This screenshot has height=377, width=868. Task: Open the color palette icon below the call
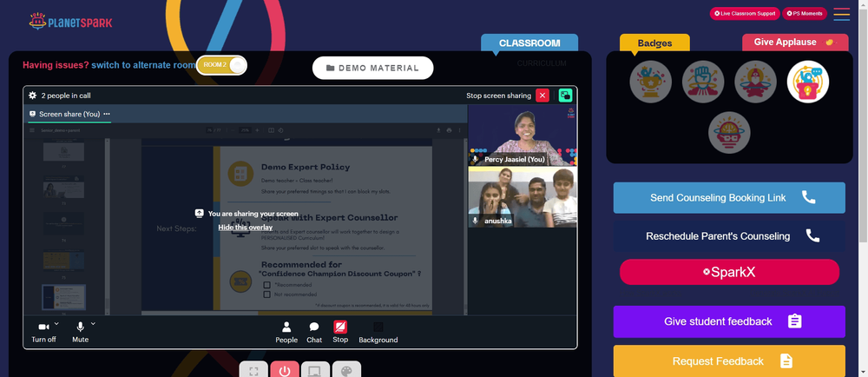pyautogui.click(x=346, y=370)
